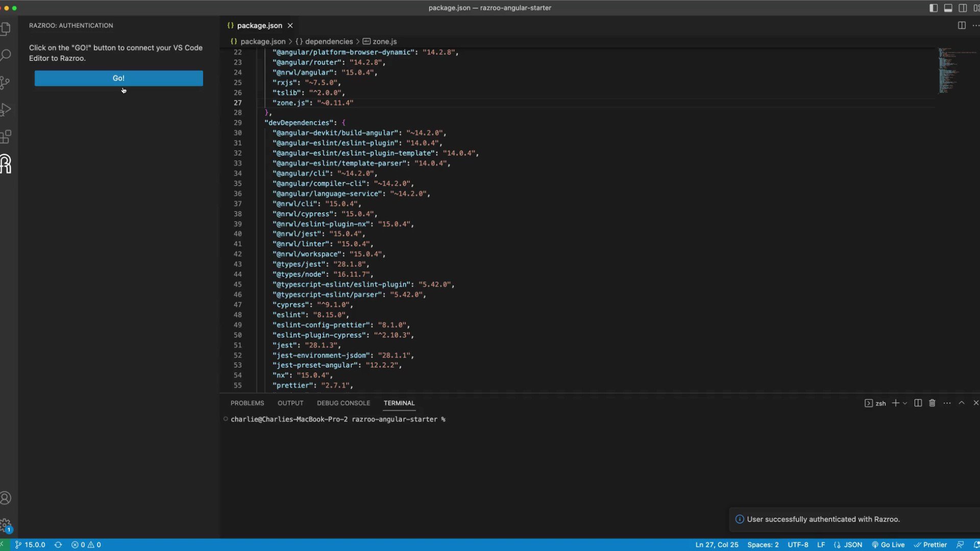Image resolution: width=980 pixels, height=551 pixels.
Task: Kill terminal with the trash icon
Action: pyautogui.click(x=932, y=403)
